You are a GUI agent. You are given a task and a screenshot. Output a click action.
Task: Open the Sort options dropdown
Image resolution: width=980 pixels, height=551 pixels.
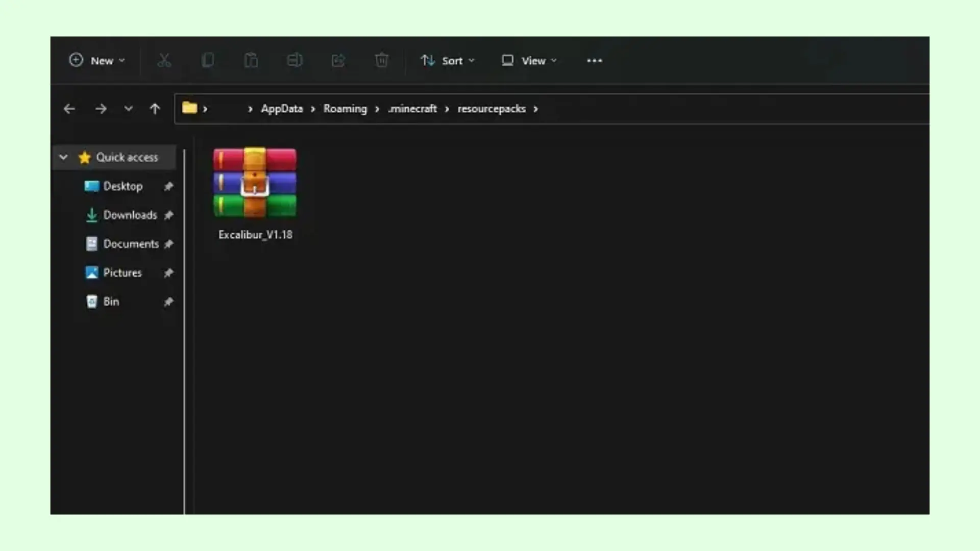pyautogui.click(x=448, y=60)
